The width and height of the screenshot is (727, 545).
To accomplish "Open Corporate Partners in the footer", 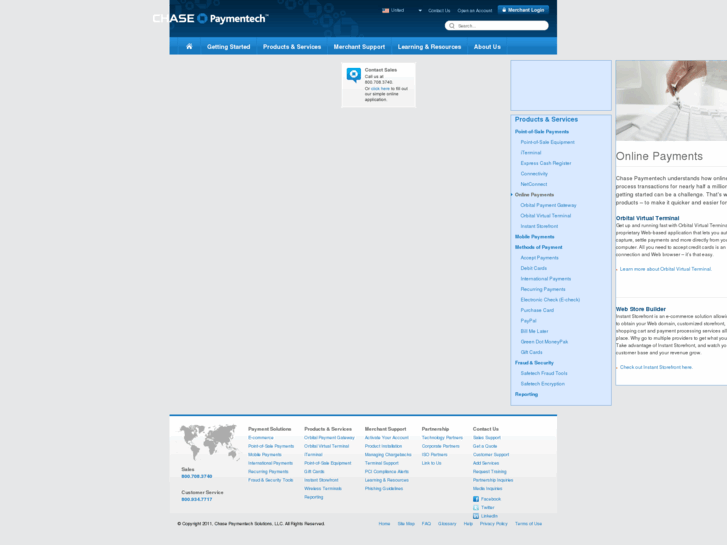I will [440, 446].
